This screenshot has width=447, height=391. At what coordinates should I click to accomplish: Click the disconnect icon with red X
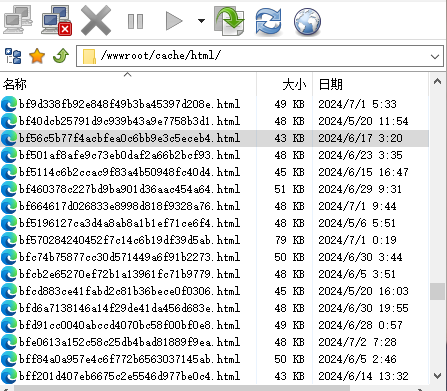click(56, 21)
